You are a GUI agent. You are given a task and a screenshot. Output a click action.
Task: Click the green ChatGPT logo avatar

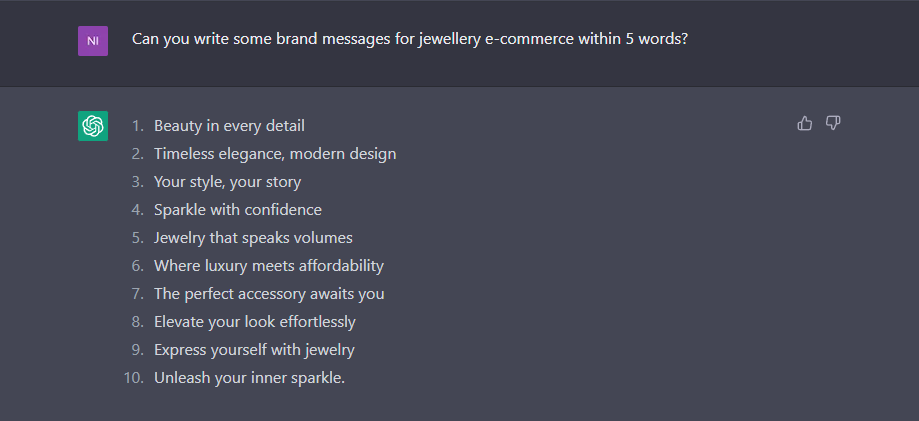tap(93, 126)
